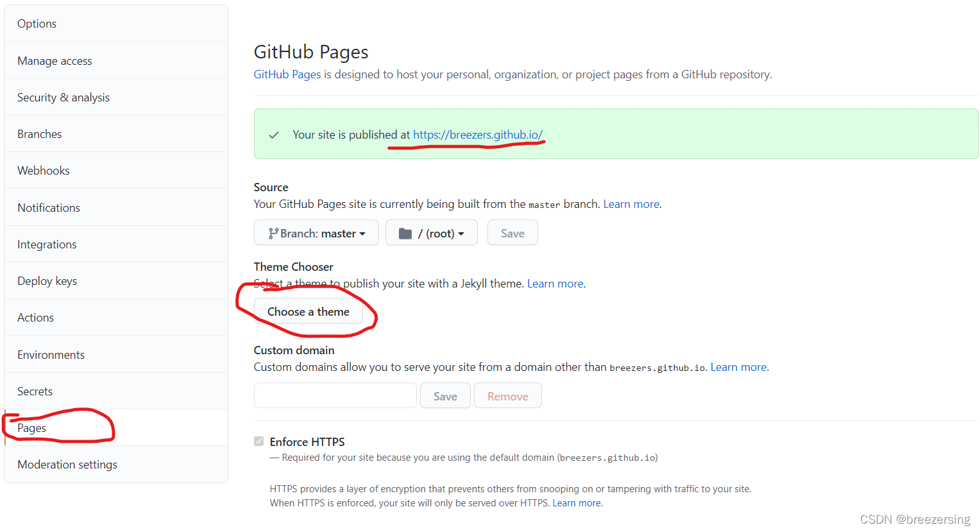Expand the Branch: master dropdown
The width and height of the screenshot is (980, 532).
(x=316, y=233)
